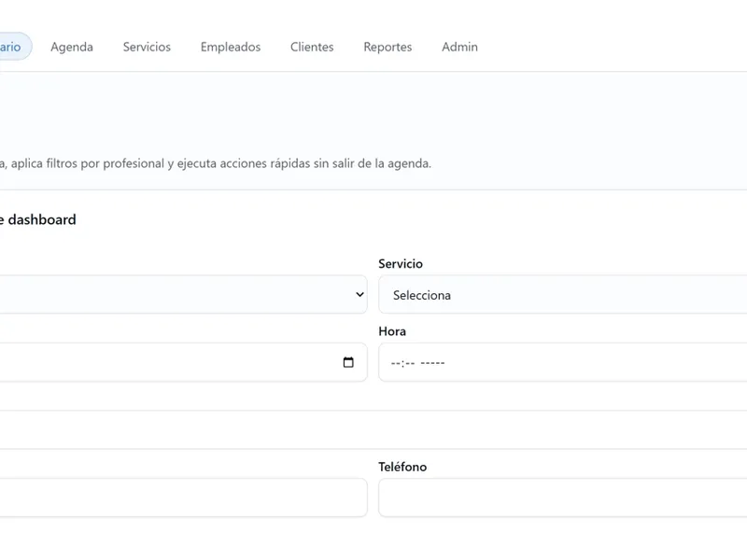Click the minutes segment in Hora field

pyautogui.click(x=408, y=363)
